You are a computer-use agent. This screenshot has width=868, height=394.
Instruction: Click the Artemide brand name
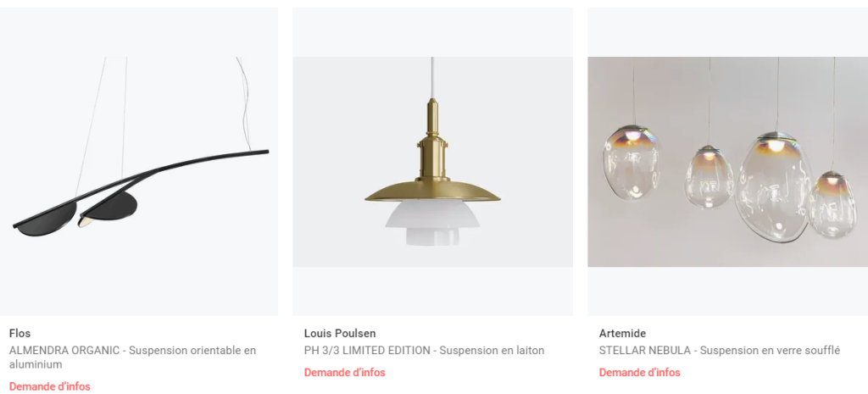tap(622, 333)
